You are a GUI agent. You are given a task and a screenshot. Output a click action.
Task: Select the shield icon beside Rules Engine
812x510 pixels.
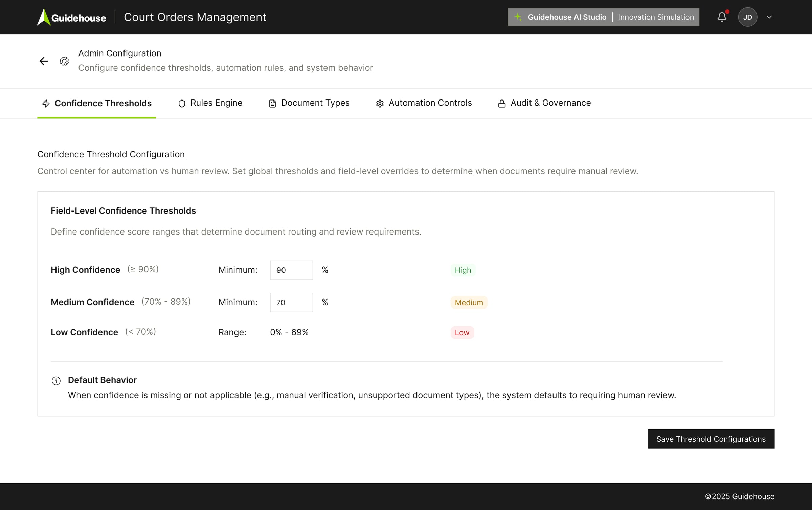[182, 103]
